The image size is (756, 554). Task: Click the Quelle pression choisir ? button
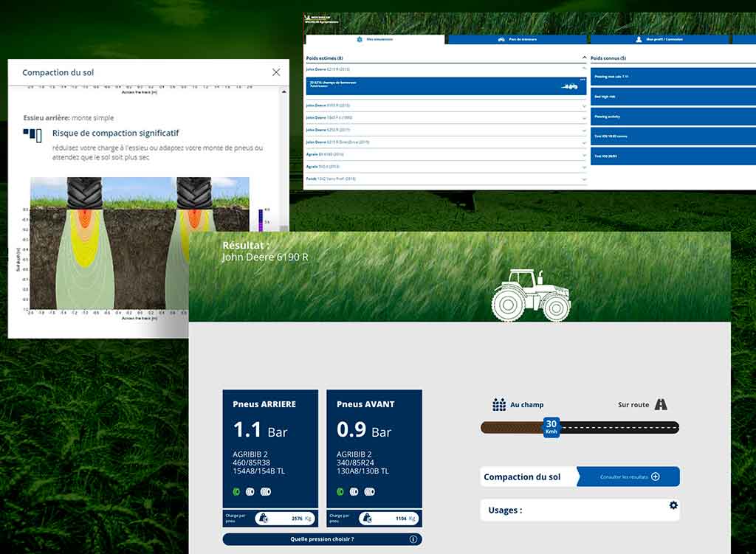coord(322,539)
